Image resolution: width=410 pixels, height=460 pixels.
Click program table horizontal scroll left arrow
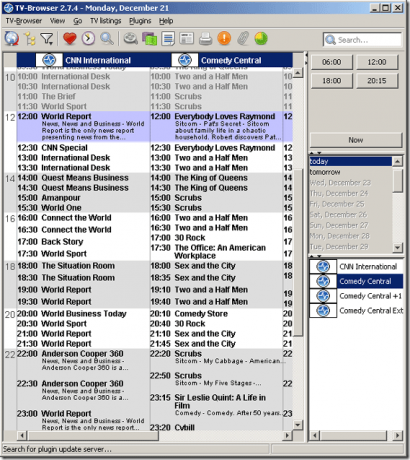[x=22, y=435]
